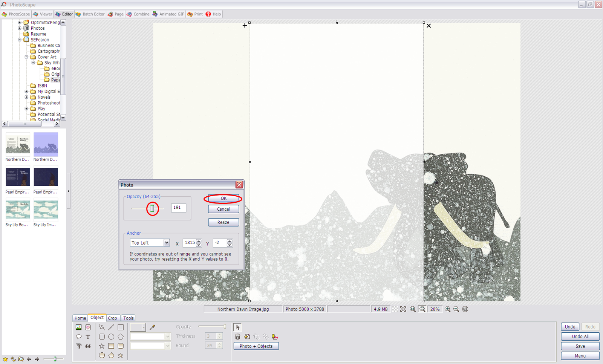Select the speech balloon tool

pyautogui.click(x=79, y=336)
